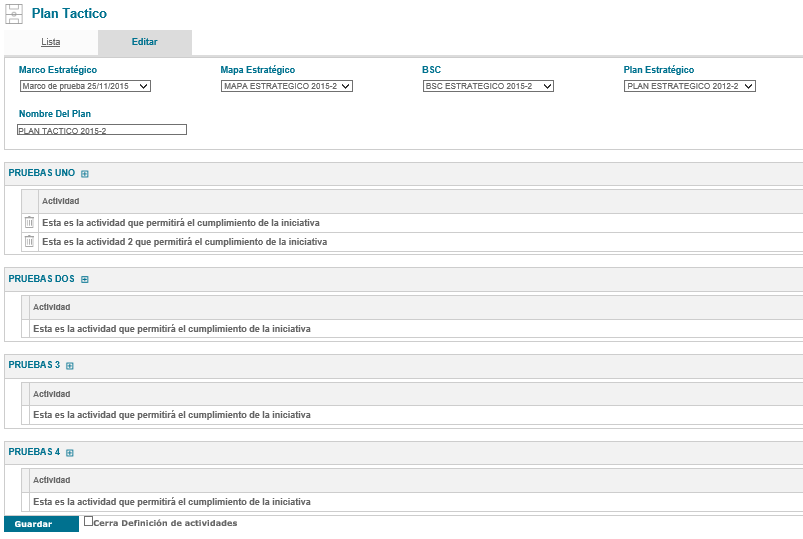Switch to the Lista tab
The width and height of the screenshot is (803, 539).
click(50, 43)
